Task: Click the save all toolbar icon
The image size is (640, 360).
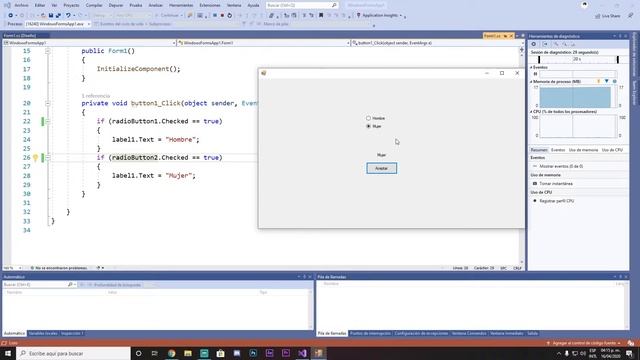Action: pos(58,16)
